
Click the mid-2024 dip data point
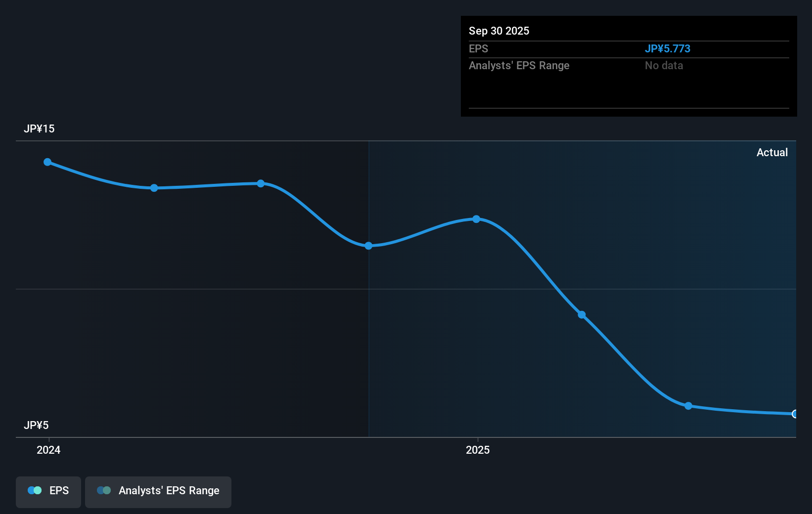point(368,246)
